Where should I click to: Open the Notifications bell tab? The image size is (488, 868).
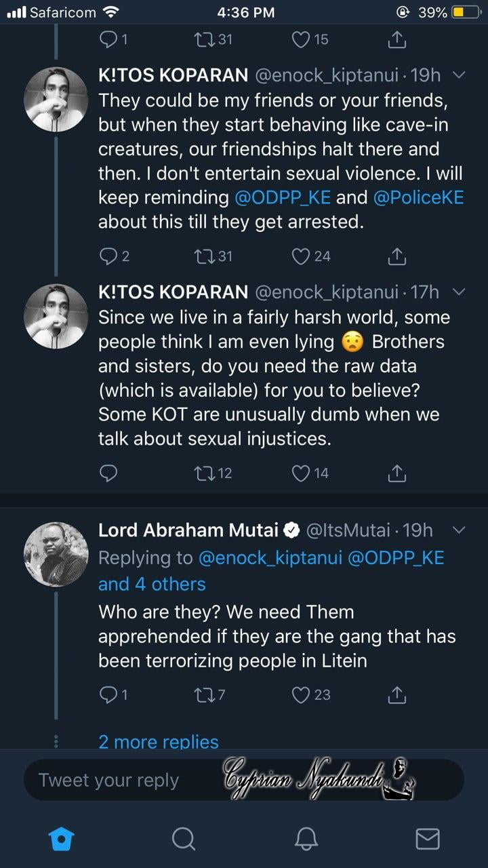(x=306, y=839)
